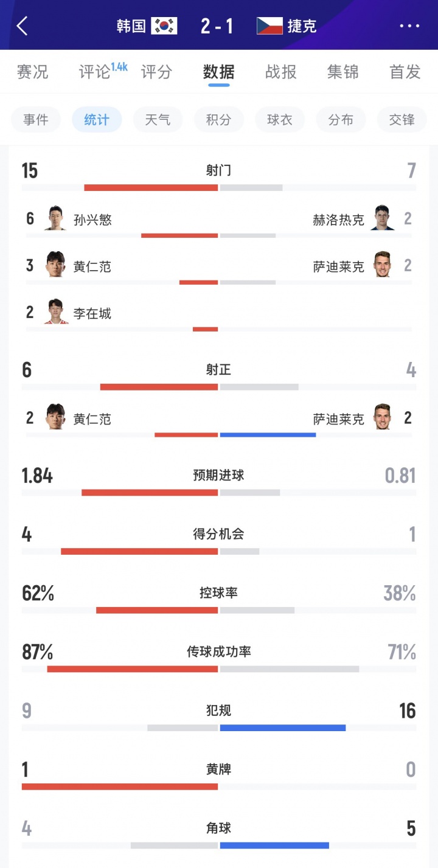Tap the South Korea flag icon

164,26
